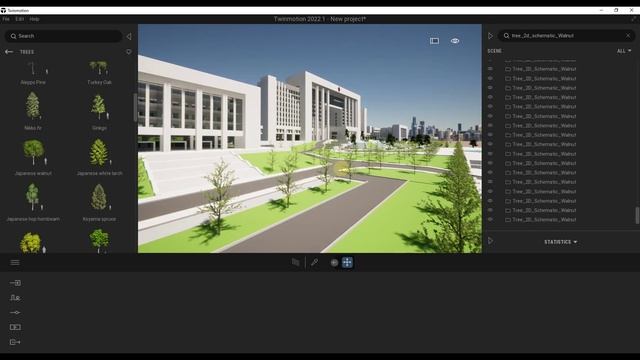Screen dimensions: 640x360
Task: Click the heart favorites icon in library
Action: (x=129, y=52)
